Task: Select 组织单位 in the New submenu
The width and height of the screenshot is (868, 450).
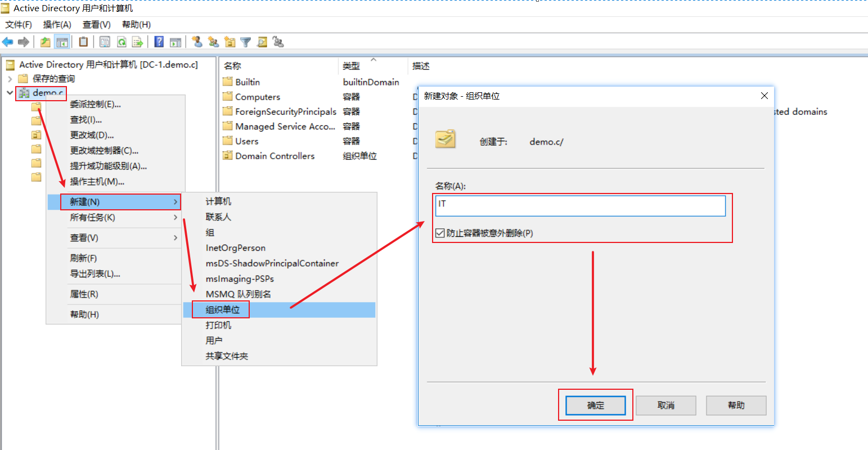Action: [x=223, y=310]
